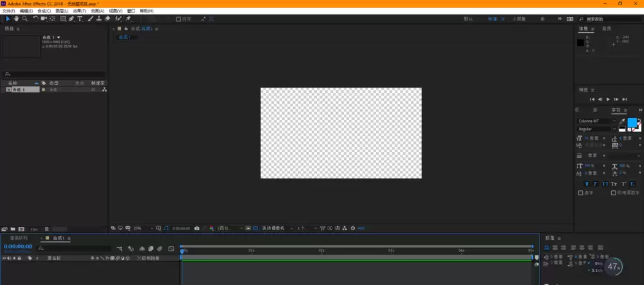Select the Pen tool

pos(71,19)
